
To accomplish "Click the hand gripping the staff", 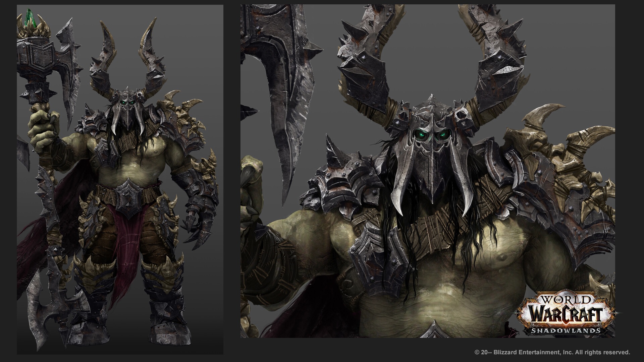I will (42, 126).
